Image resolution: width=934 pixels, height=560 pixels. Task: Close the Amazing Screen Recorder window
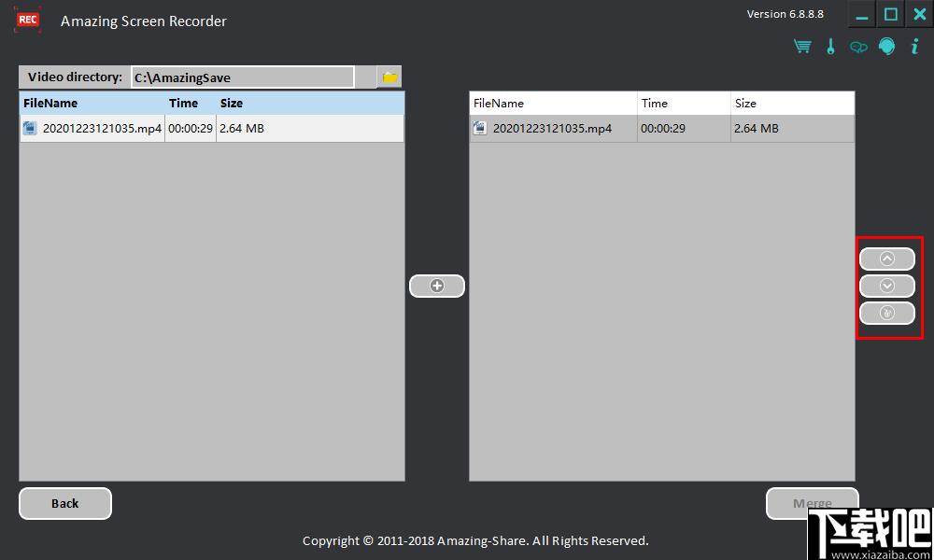tap(920, 14)
